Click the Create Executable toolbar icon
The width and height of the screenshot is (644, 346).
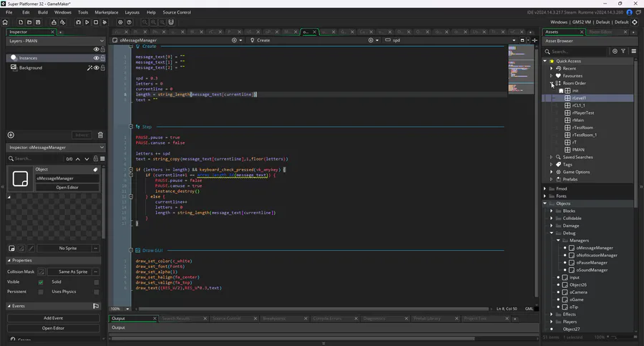coord(54,22)
